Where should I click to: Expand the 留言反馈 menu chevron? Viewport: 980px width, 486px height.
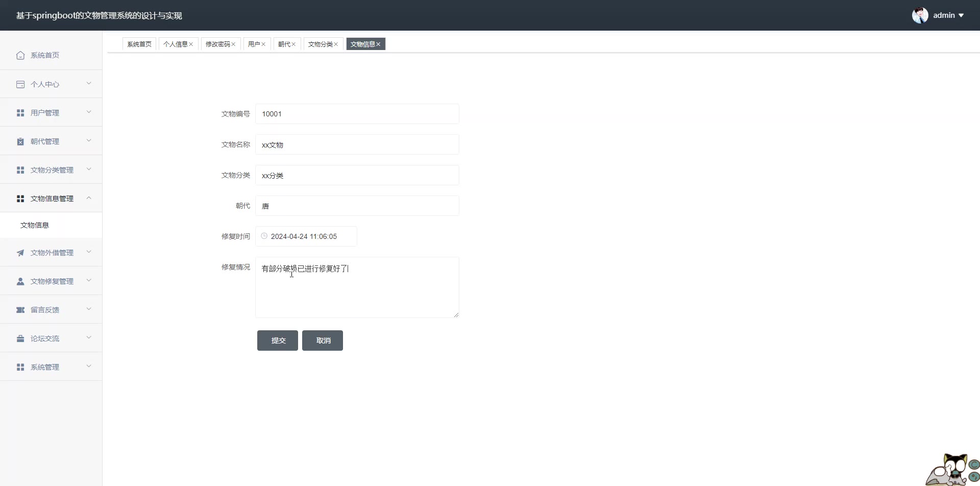89,309
